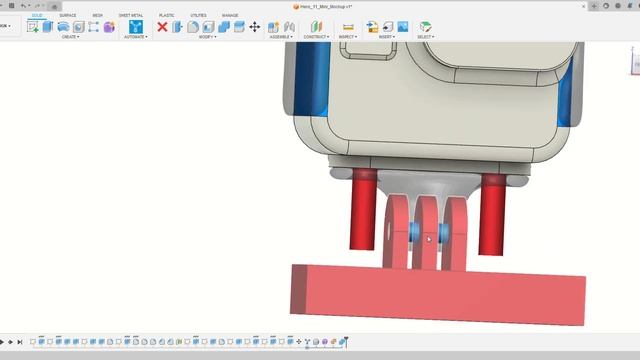Select the Shell tool
Screen dimensions: 640x360
(x=208, y=27)
